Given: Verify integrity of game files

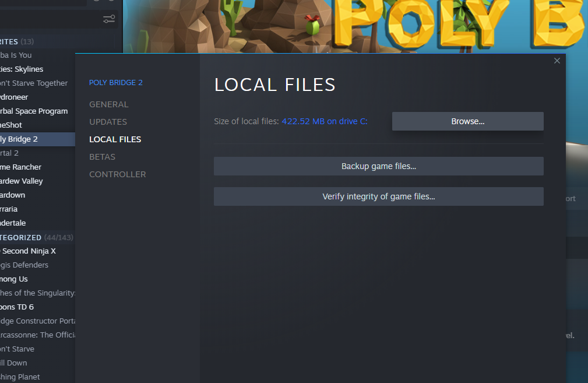Looking at the screenshot, I should [x=378, y=196].
